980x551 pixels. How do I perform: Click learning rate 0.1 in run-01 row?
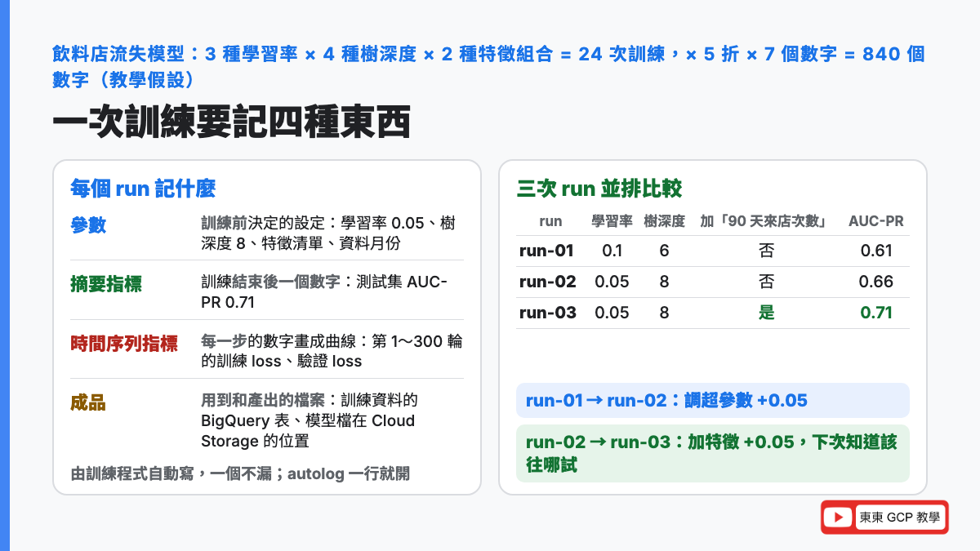[612, 251]
